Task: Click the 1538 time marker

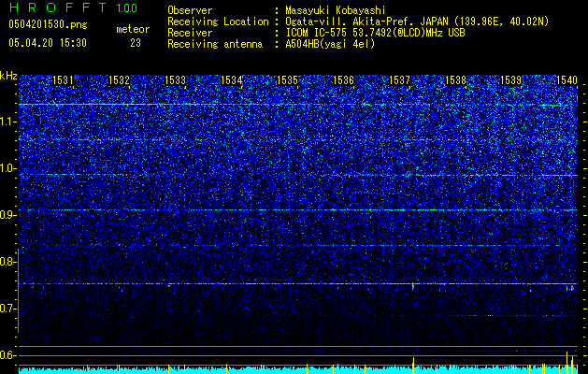Action: pos(455,80)
